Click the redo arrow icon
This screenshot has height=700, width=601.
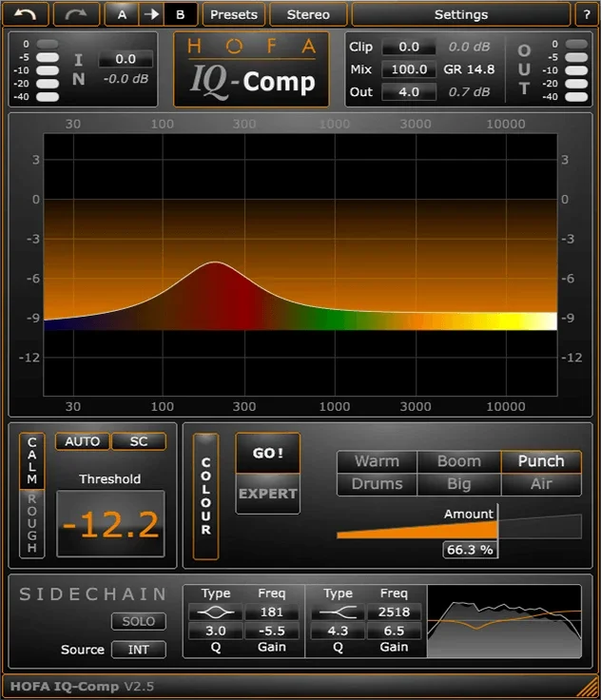pos(76,14)
